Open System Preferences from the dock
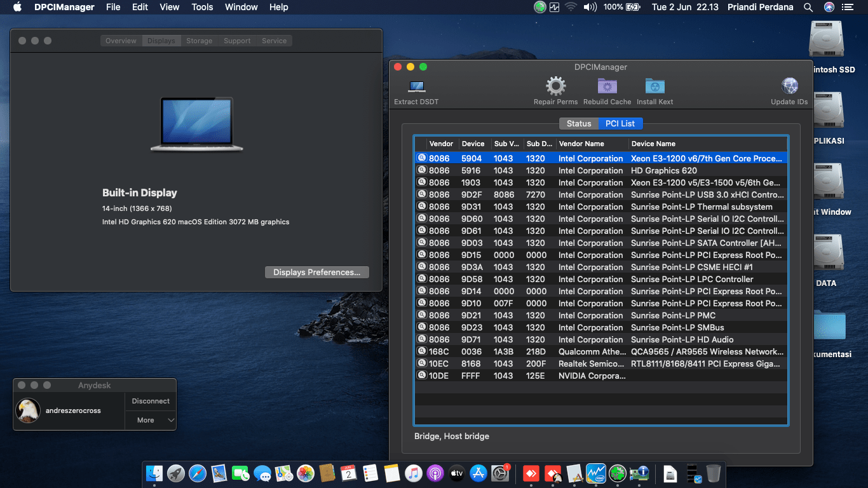 coord(500,473)
